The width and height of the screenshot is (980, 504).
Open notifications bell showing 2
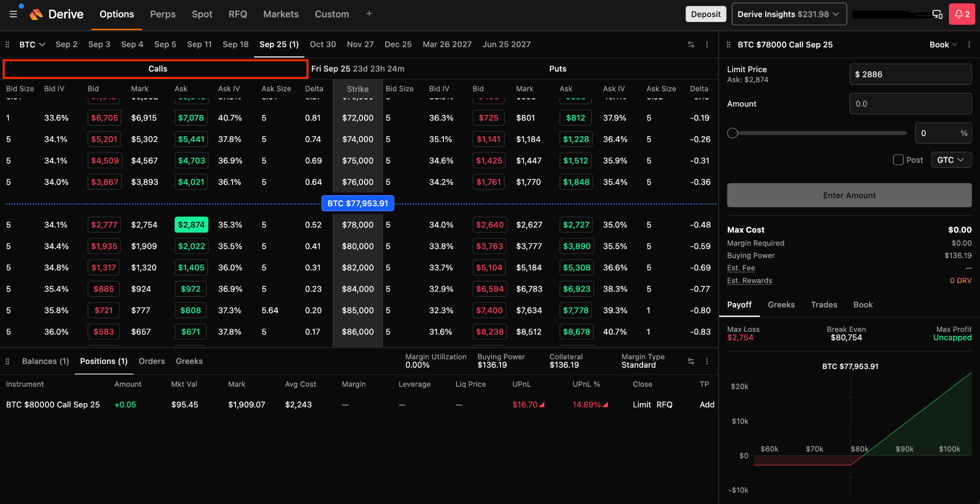962,14
